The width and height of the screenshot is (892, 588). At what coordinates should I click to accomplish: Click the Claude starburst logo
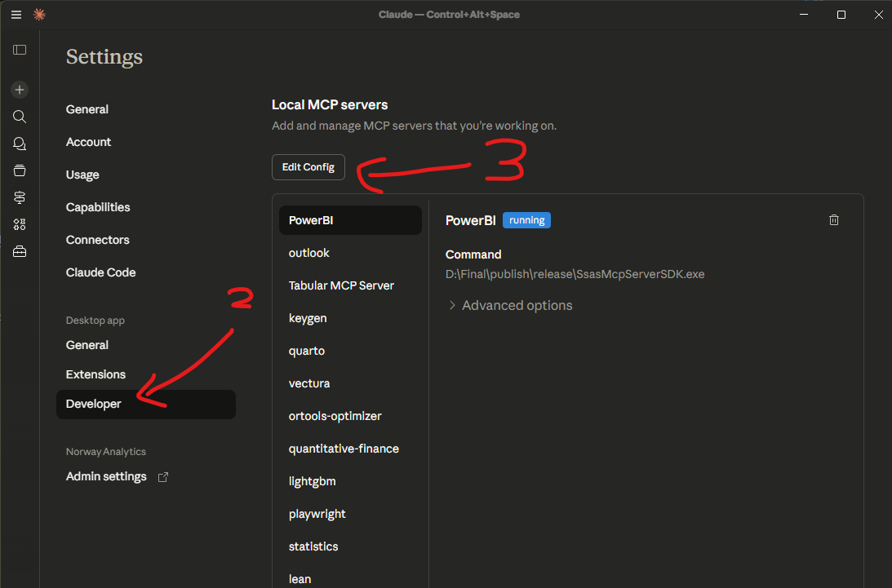[x=38, y=15]
